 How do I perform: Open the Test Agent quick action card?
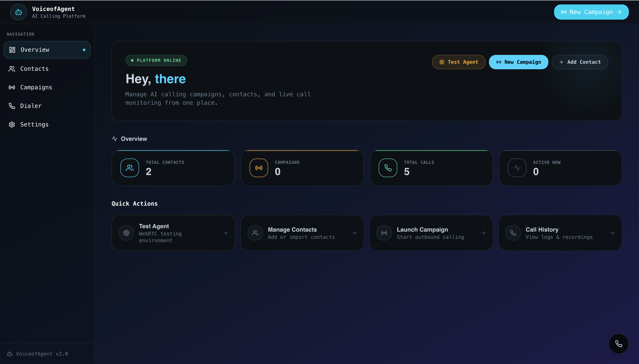(x=173, y=233)
